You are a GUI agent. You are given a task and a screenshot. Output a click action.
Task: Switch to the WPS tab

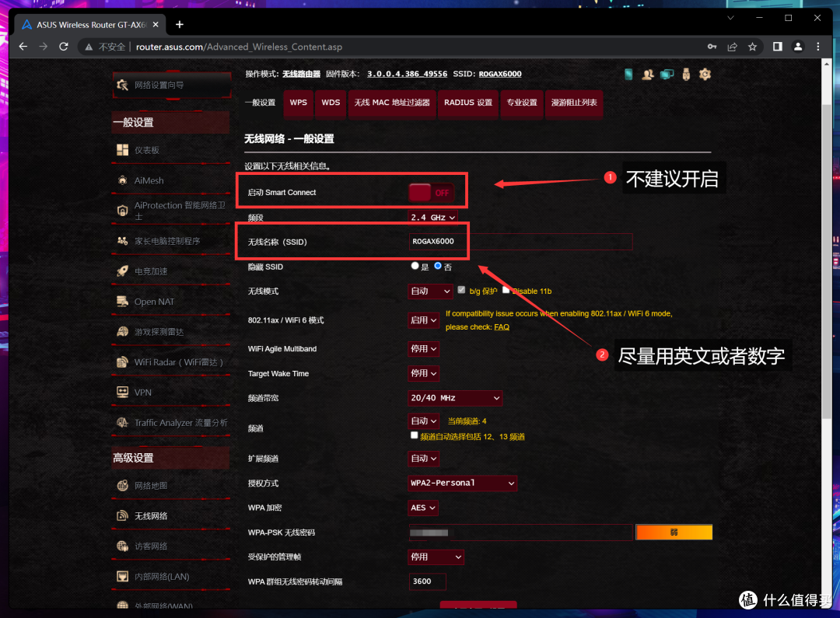coord(298,103)
